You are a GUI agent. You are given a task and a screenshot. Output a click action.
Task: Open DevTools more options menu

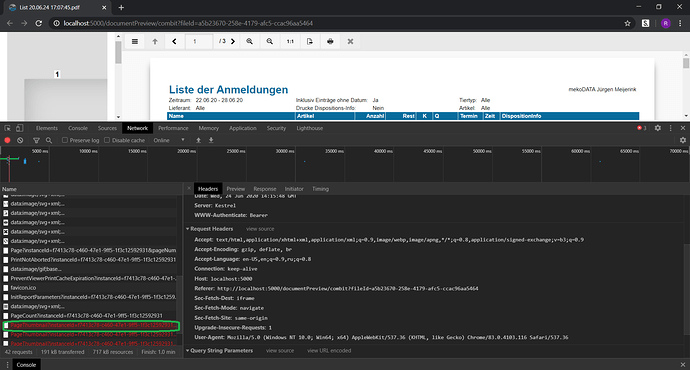pos(670,128)
